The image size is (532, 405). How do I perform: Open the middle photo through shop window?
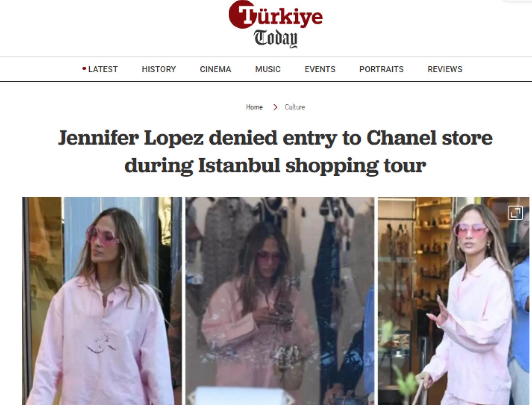point(280,301)
